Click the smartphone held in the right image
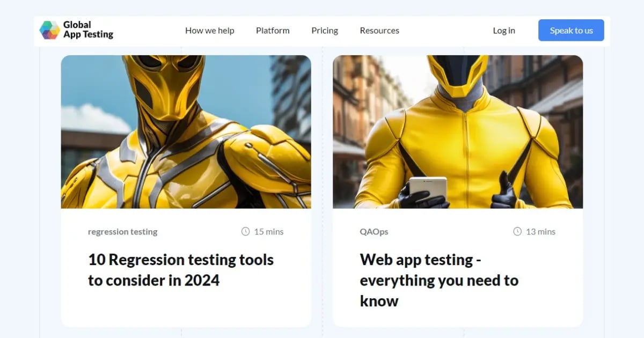Viewport: 644px width, 338px height. [x=428, y=188]
